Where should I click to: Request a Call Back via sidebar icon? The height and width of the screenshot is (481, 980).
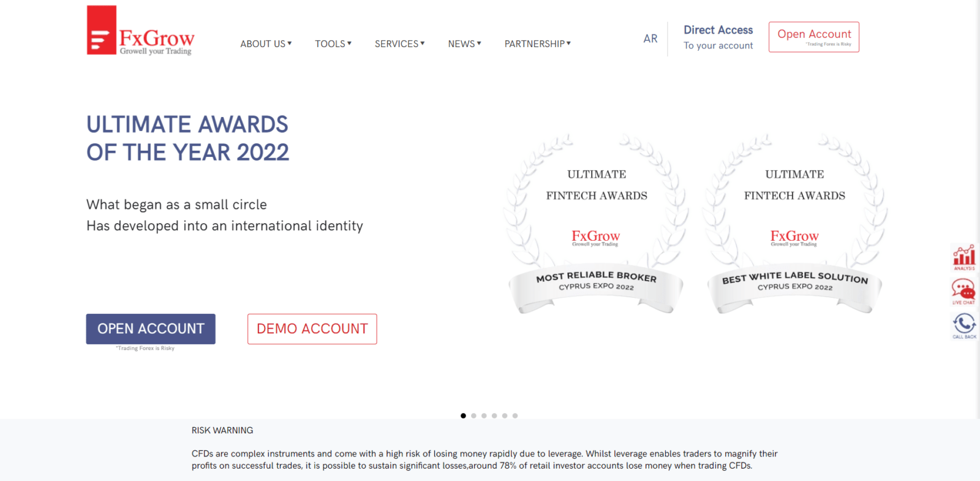pyautogui.click(x=964, y=325)
